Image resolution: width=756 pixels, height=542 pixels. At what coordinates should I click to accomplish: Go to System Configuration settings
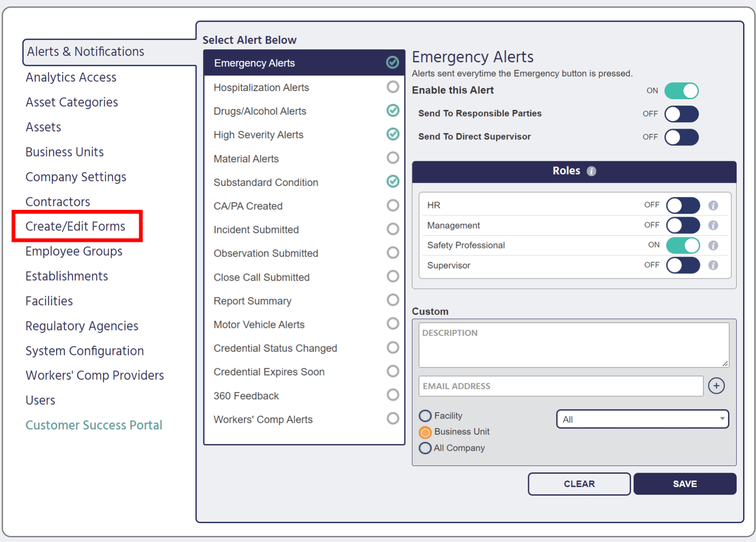(85, 351)
